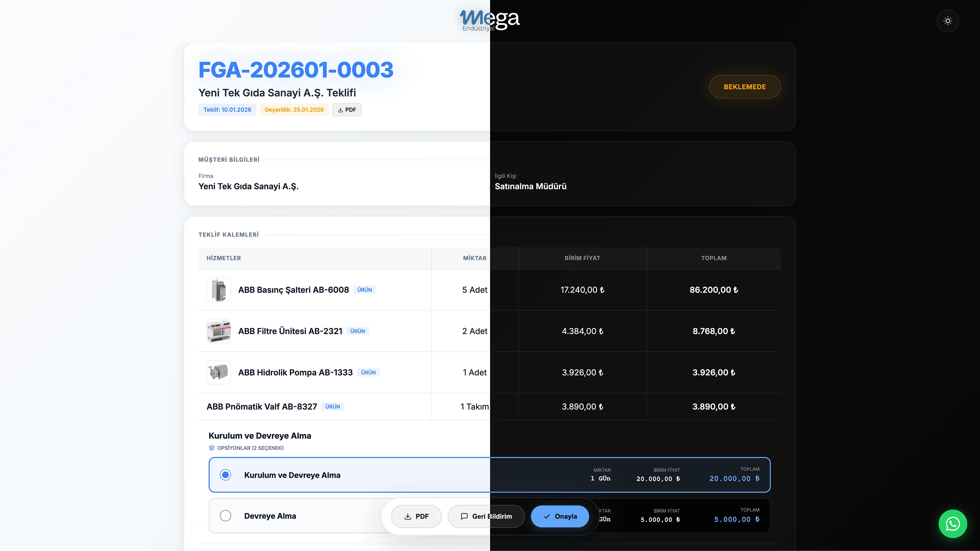This screenshot has width=980, height=551.
Task: Select the Devreye Alma radio option
Action: [x=226, y=516]
